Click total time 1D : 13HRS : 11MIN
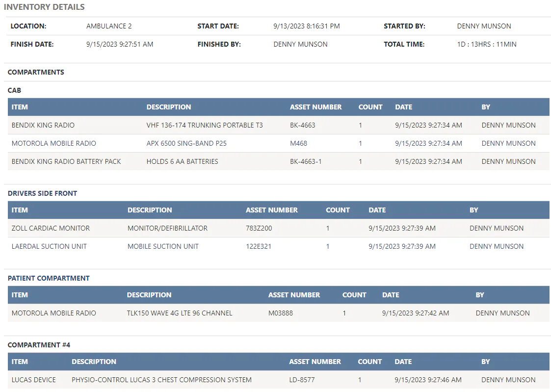This screenshot has height=392, width=551. point(487,44)
